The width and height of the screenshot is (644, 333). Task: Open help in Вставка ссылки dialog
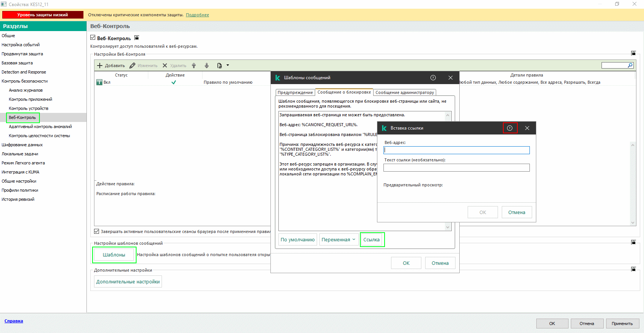(510, 128)
